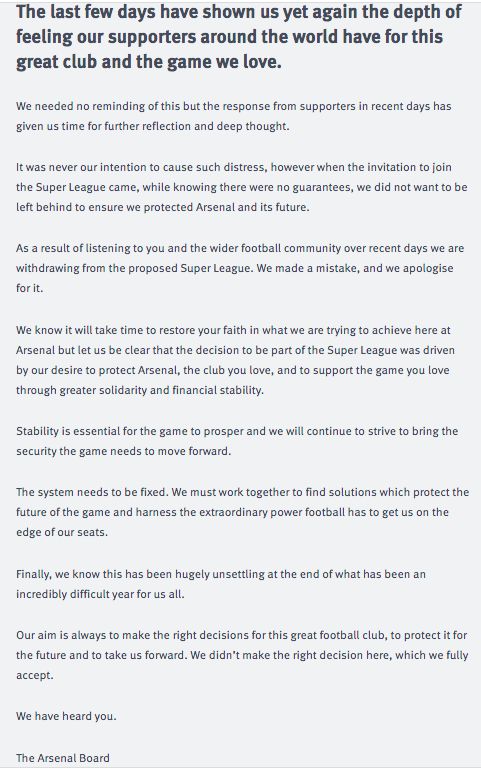Click the line "left behind to ensure we protected Arsenal"
The height and width of the screenshot is (769, 481).
[162, 207]
